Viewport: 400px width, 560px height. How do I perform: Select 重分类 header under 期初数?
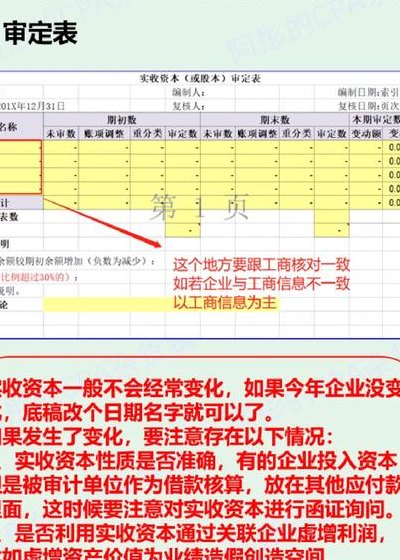(148, 134)
